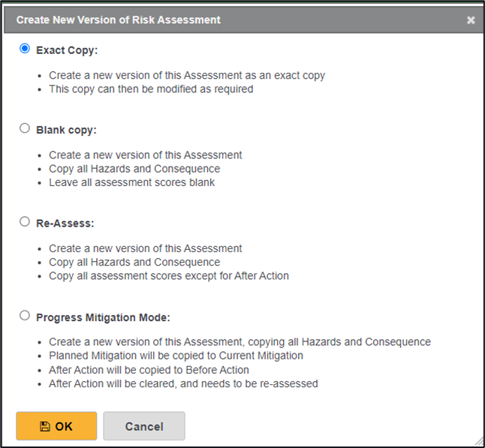Screen dimensions: 485x448
Task: Click the OK button to confirm
Action: click(x=56, y=426)
